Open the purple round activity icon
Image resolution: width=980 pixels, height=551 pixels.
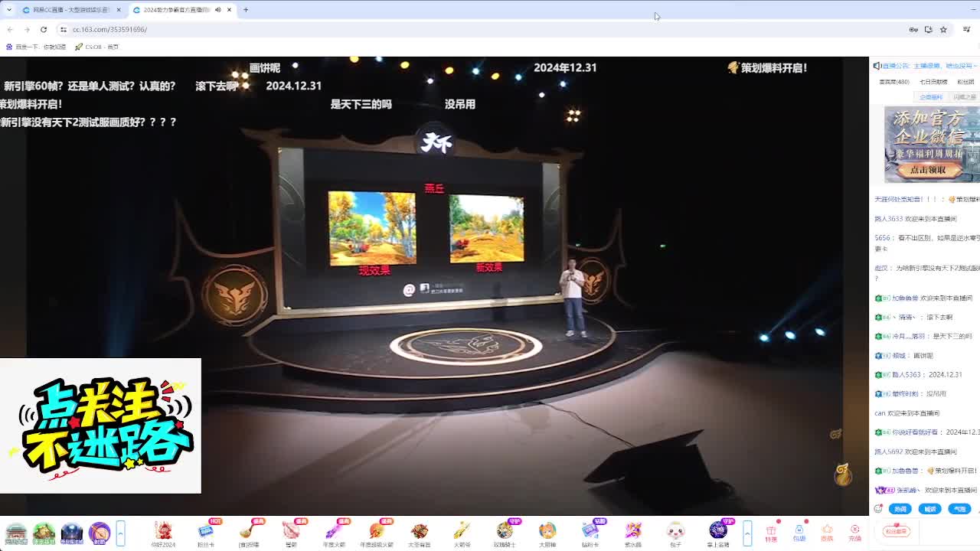click(x=100, y=533)
